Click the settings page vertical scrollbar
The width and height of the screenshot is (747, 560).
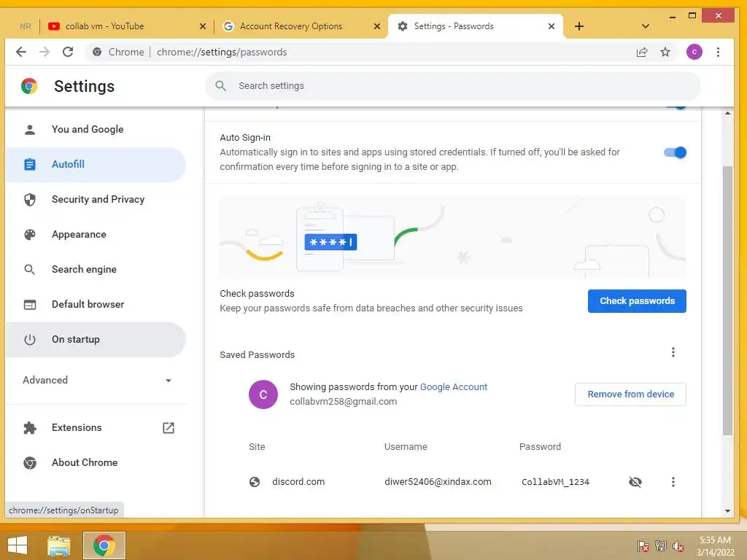coord(727,300)
